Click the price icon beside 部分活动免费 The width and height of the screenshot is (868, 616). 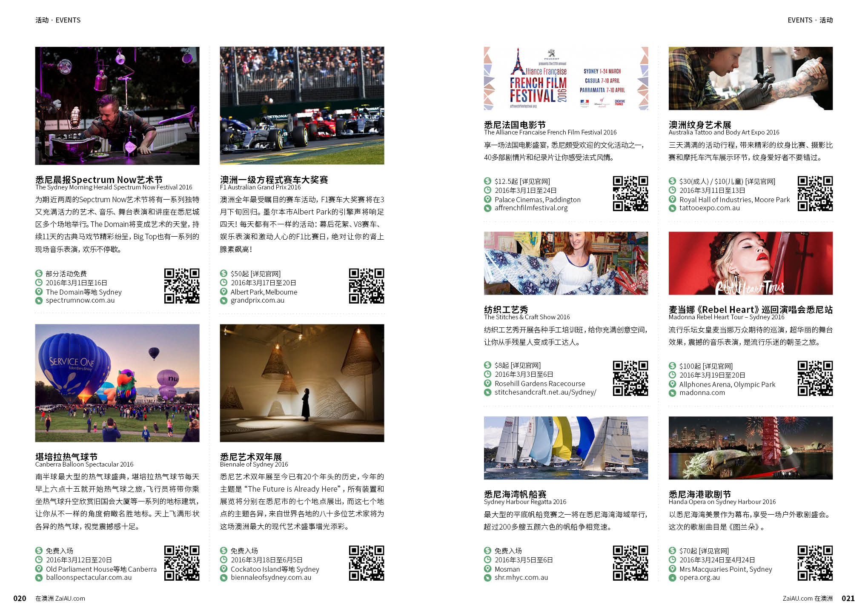pos(39,273)
